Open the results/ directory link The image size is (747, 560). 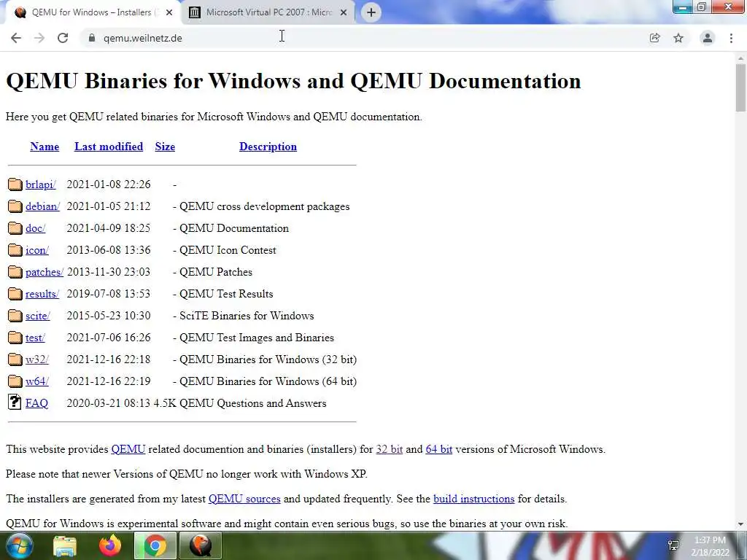point(42,295)
